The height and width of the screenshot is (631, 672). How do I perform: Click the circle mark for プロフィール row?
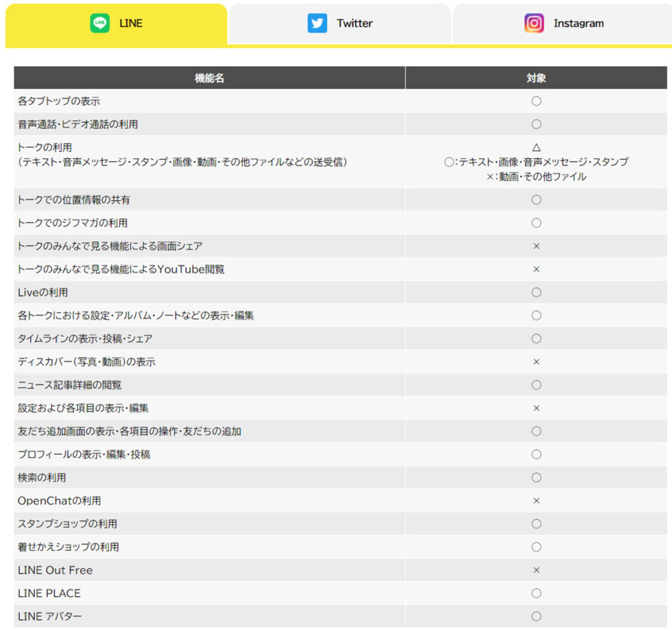tap(536, 454)
